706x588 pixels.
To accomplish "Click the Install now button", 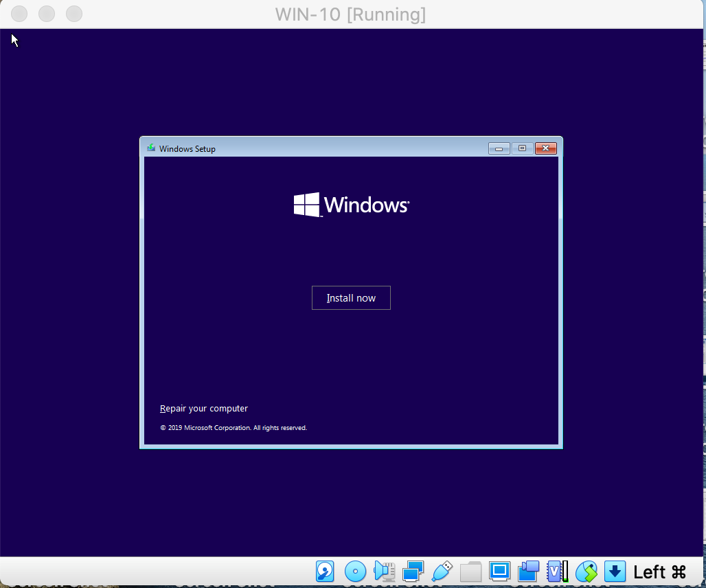I will coord(351,297).
